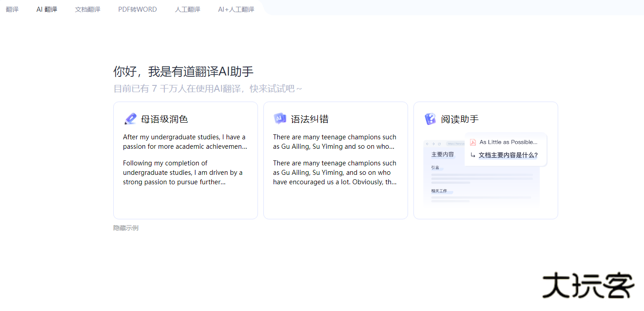Select the AI 翻译 tab

point(47,9)
